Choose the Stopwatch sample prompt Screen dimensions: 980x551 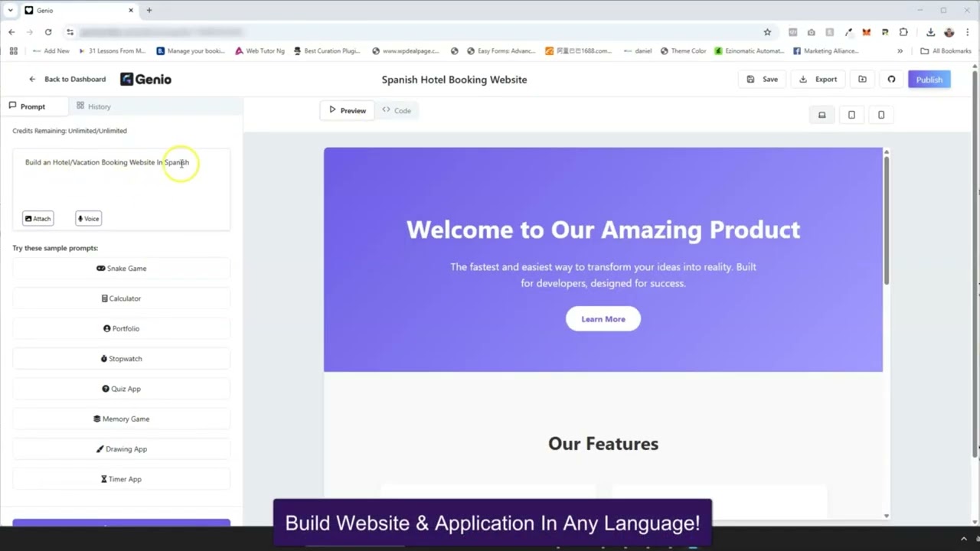coord(121,359)
